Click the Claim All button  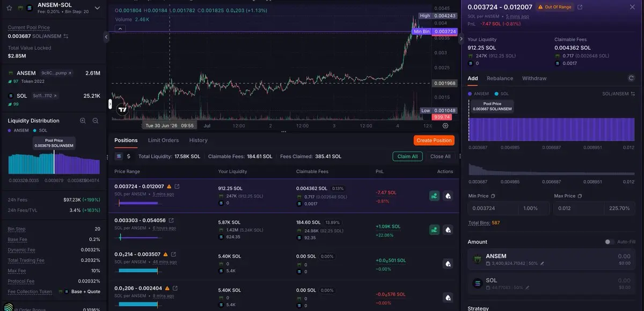[x=407, y=157]
